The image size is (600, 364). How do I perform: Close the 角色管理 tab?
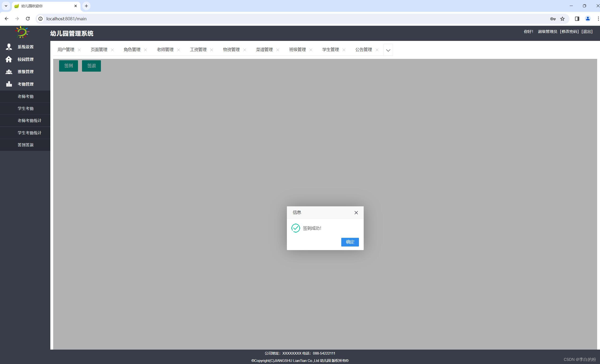145,50
